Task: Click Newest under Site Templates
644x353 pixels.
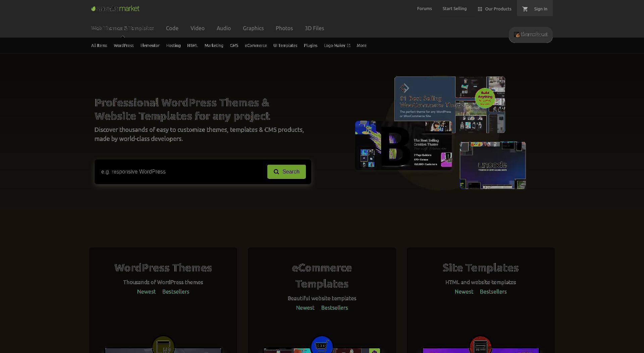Action: [x=464, y=292]
